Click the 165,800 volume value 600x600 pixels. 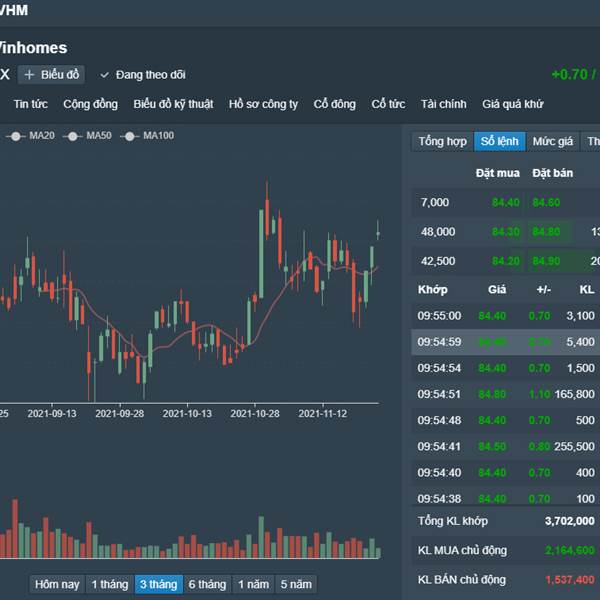(x=574, y=394)
